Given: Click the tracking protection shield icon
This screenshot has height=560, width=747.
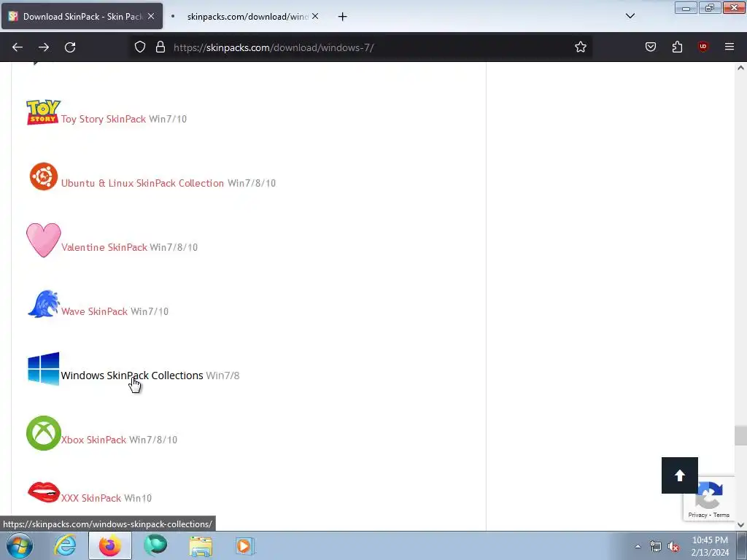Looking at the screenshot, I should pos(139,47).
